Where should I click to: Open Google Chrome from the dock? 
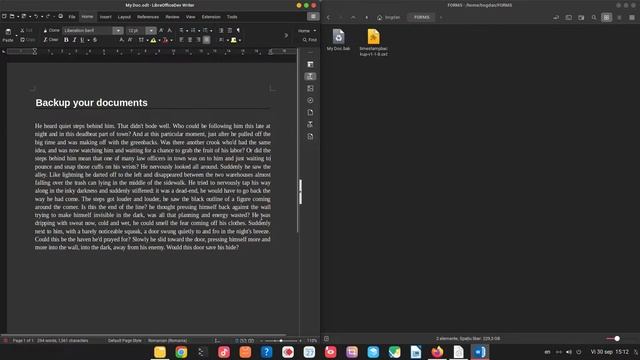tap(181, 352)
